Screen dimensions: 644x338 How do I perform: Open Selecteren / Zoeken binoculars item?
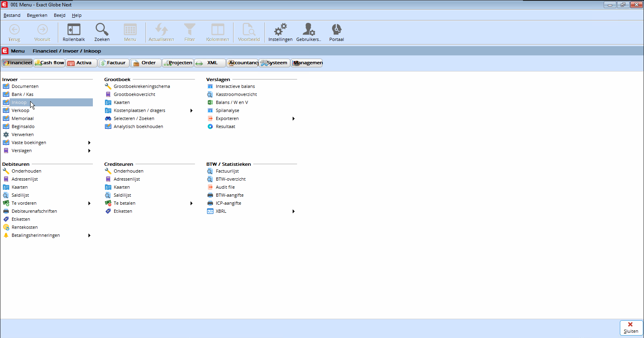pyautogui.click(x=134, y=118)
